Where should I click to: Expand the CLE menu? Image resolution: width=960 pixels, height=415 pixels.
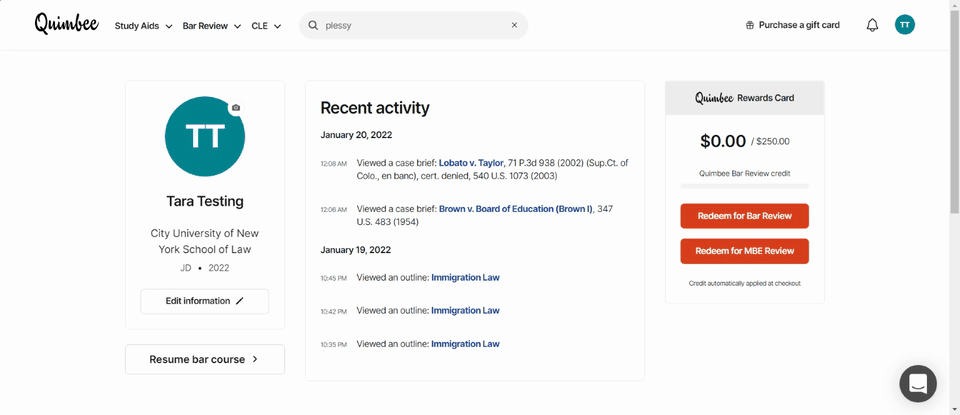pos(266,26)
